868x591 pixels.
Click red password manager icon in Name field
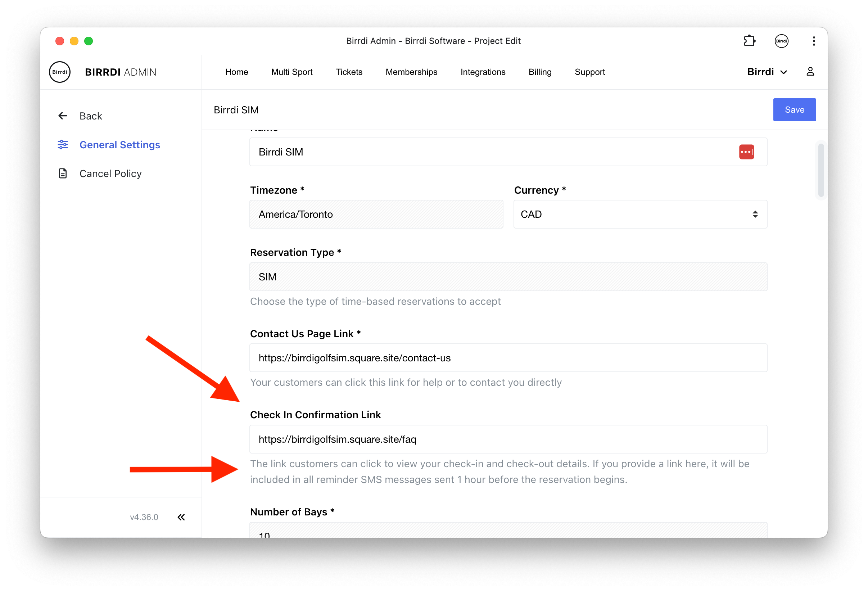tap(746, 152)
